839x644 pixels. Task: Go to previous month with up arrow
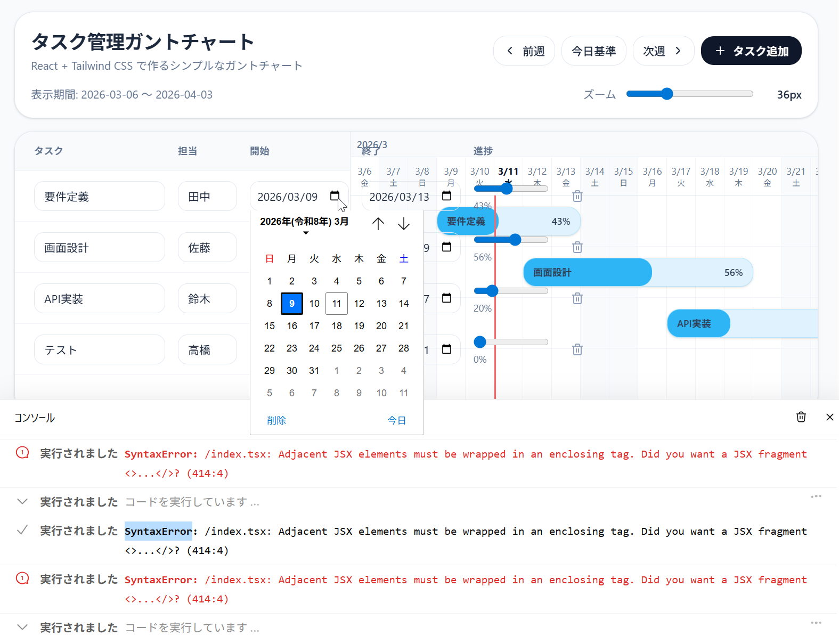click(378, 224)
